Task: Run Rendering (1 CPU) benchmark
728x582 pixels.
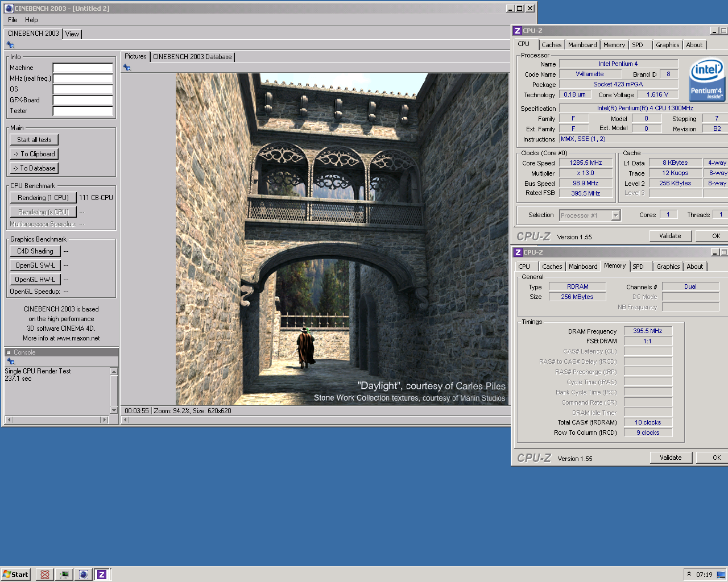Action: (43, 198)
